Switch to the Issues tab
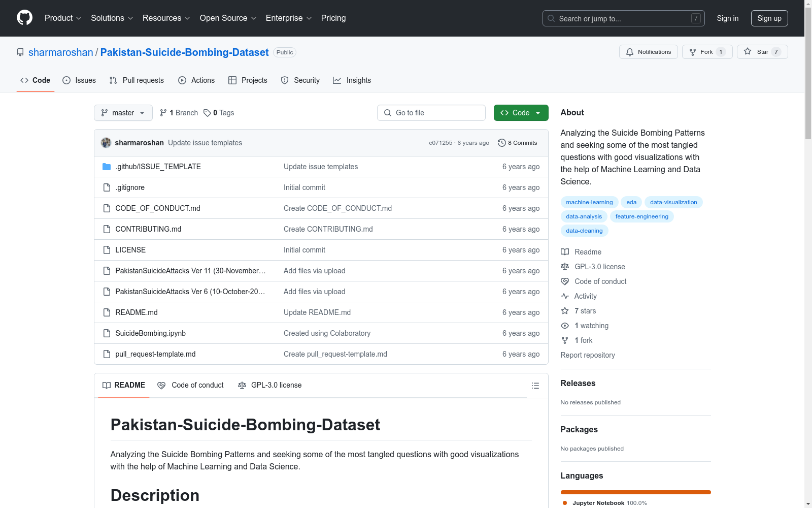Screen dimensions: 812x508 (79, 80)
